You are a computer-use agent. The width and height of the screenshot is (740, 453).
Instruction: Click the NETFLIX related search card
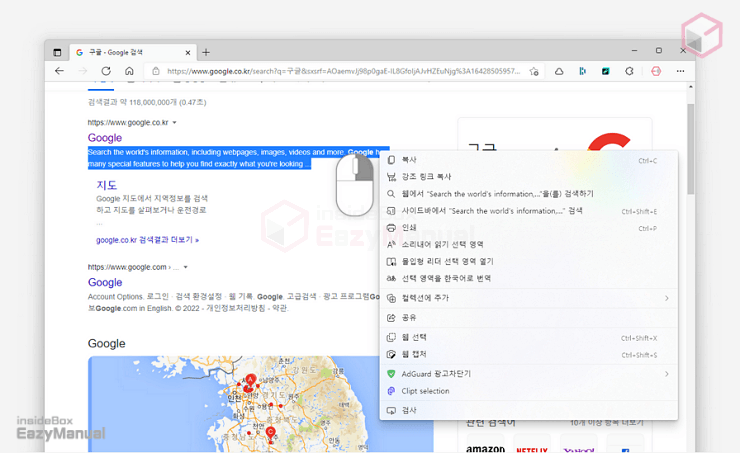click(532, 445)
